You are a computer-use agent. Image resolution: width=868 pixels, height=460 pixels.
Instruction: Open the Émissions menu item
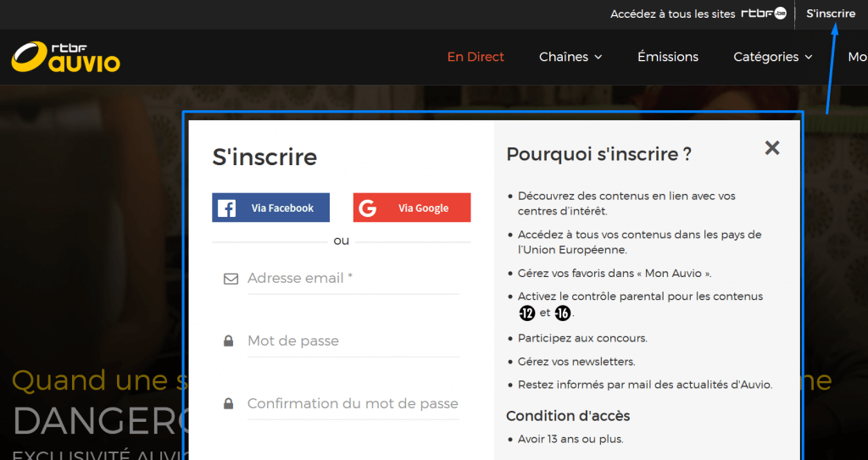668,57
